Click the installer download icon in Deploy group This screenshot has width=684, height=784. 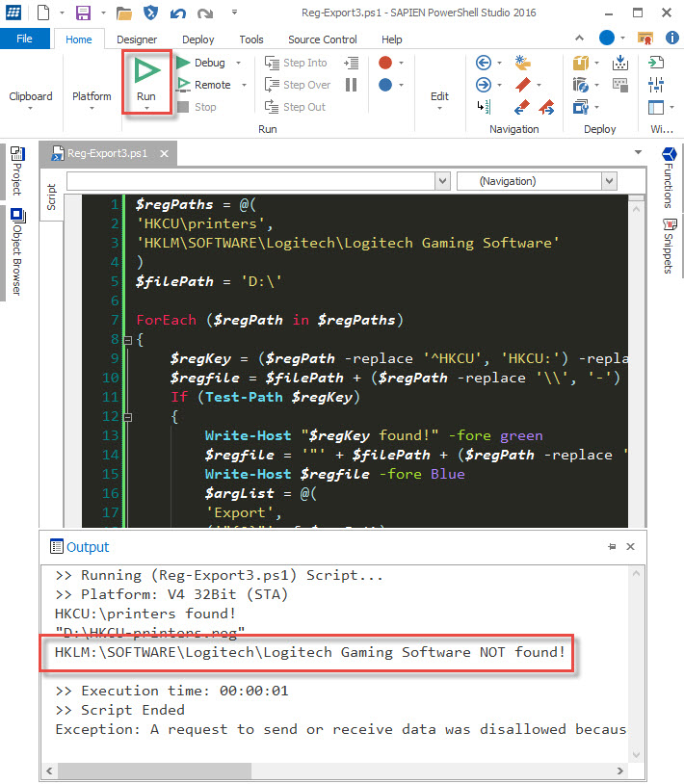coord(620,63)
